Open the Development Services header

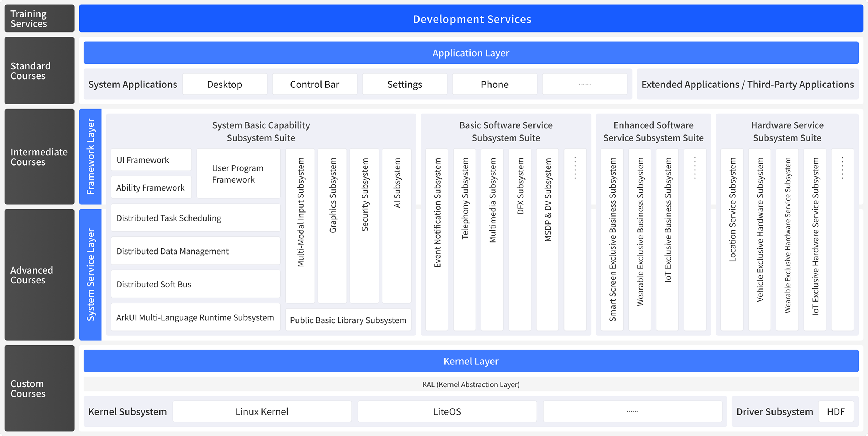pyautogui.click(x=471, y=19)
